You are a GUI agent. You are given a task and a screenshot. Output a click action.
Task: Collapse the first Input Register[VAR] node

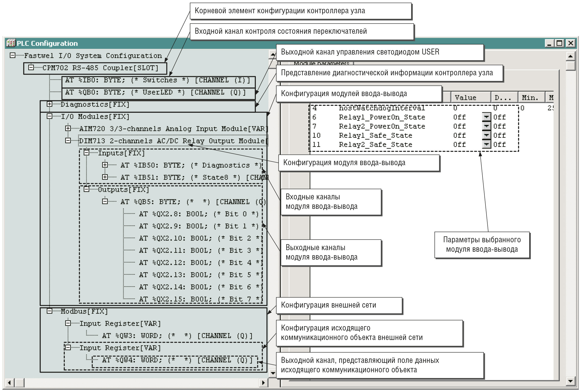coord(68,323)
